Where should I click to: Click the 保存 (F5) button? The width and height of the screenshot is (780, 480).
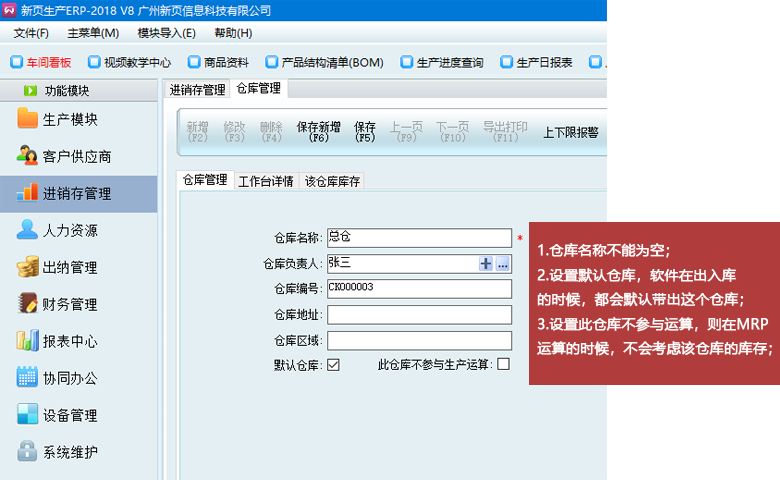pyautogui.click(x=365, y=132)
